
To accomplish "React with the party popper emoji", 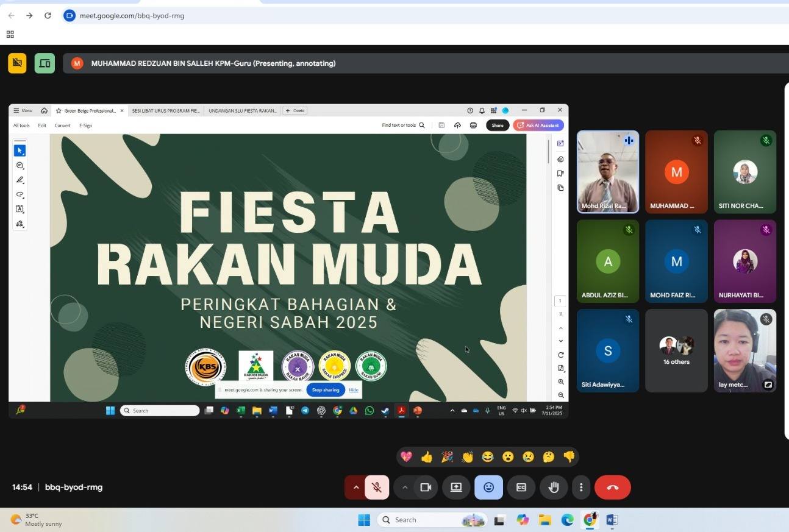I will (447, 457).
